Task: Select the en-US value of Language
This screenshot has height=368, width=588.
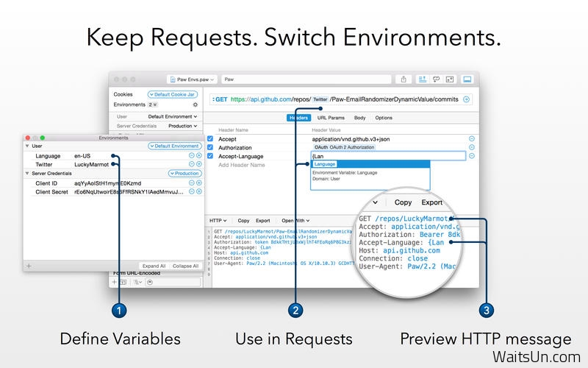Action: click(82, 156)
